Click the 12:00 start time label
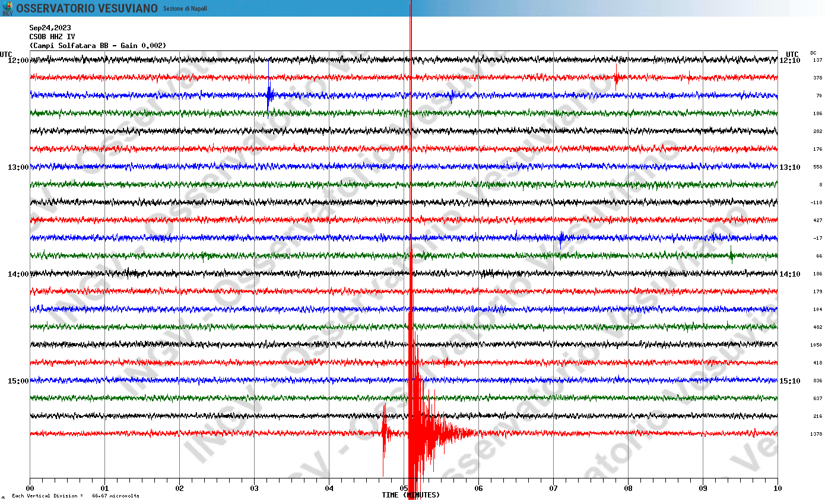The height and width of the screenshot is (504, 825). pyautogui.click(x=18, y=60)
